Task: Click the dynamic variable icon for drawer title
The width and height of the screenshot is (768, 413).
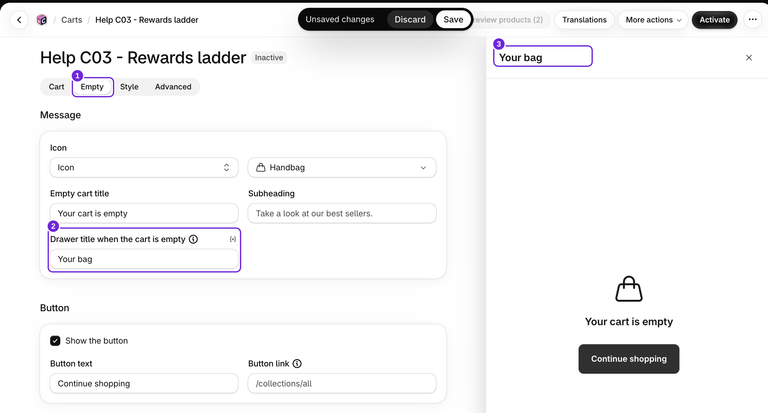Action: point(233,239)
